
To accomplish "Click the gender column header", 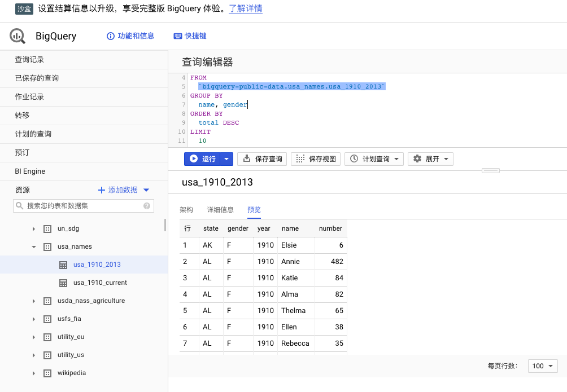I will click(x=238, y=228).
